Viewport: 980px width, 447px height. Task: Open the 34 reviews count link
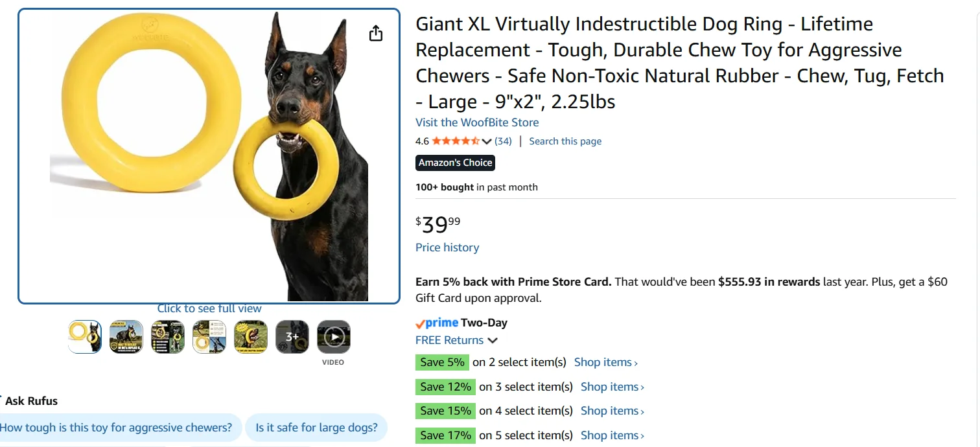pos(503,141)
